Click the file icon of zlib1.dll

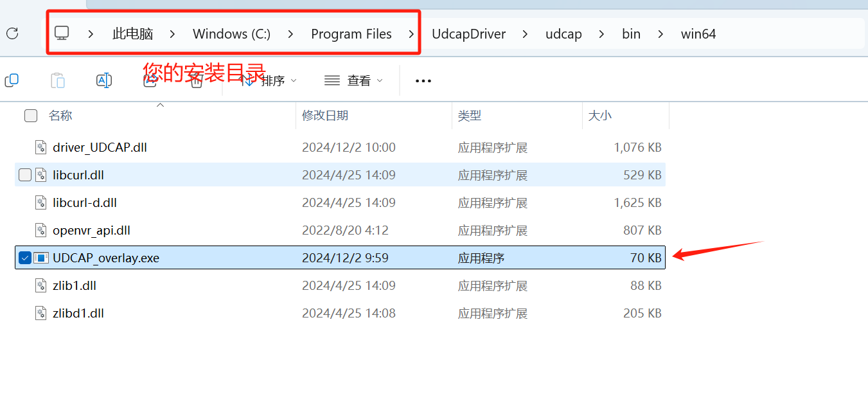(x=41, y=285)
